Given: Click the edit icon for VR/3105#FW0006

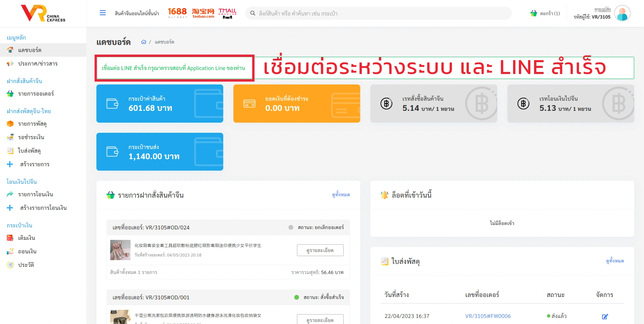Looking at the screenshot, I should coord(605,317).
